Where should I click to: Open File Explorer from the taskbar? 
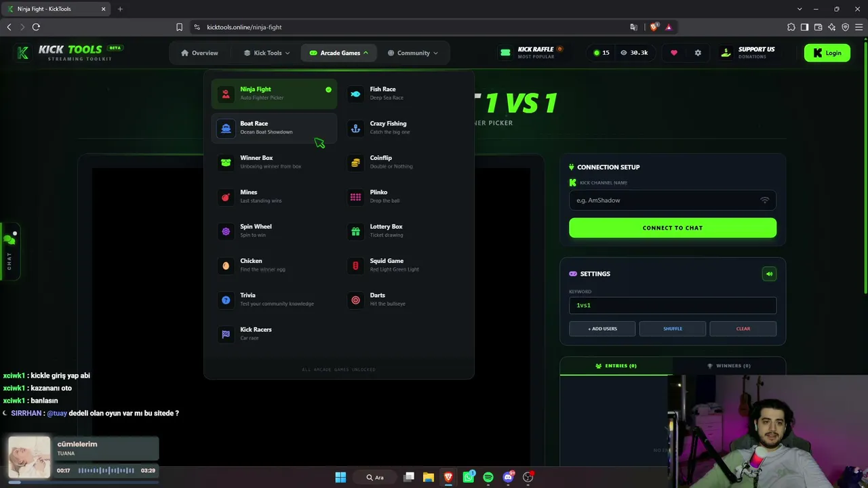[x=429, y=477]
